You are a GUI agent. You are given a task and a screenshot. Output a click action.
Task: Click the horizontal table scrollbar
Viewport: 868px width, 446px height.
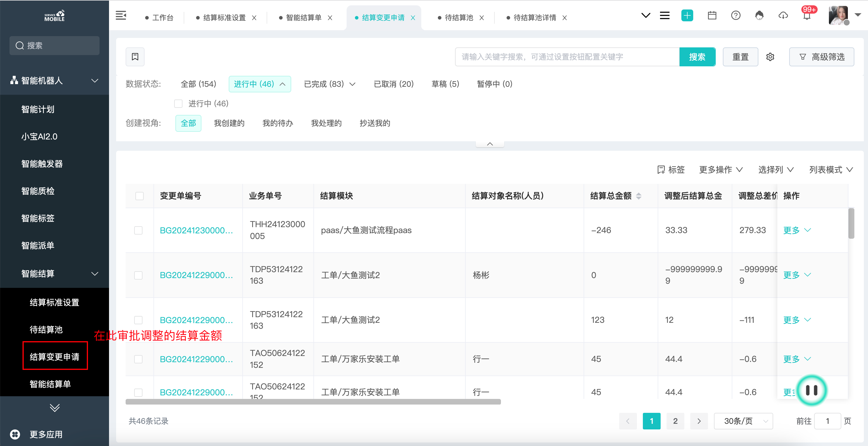coord(313,402)
